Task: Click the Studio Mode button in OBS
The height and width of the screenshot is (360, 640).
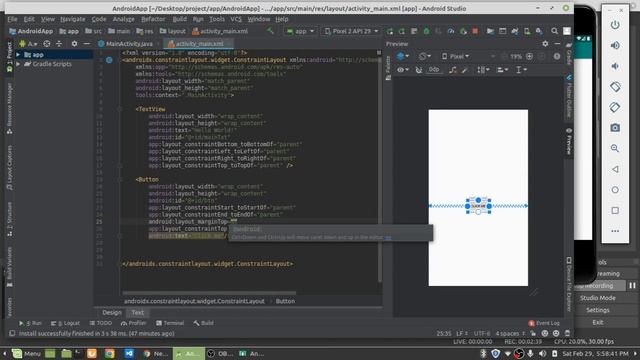Action: [x=598, y=298]
